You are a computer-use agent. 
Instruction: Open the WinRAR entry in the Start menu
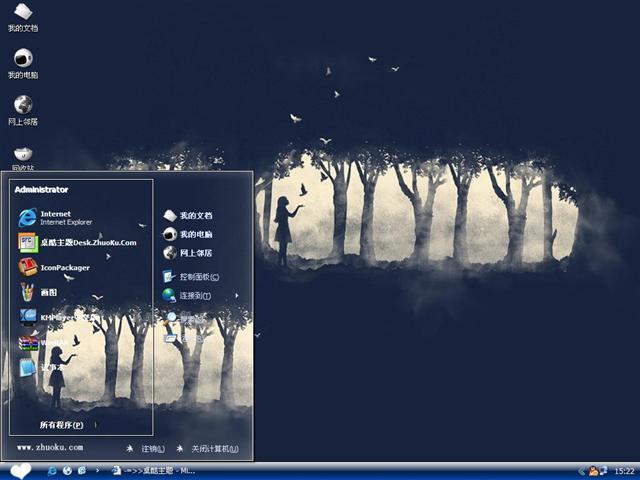pos(43,342)
